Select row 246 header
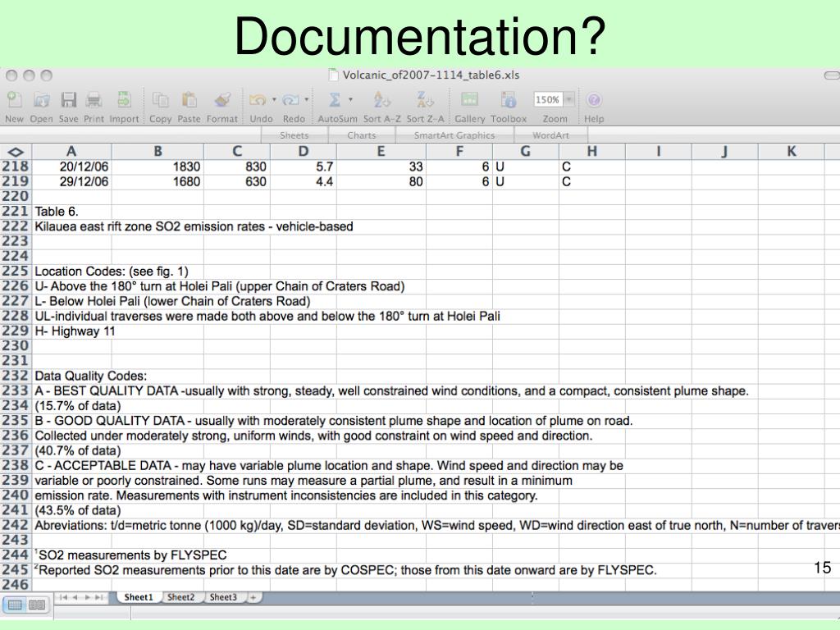Viewport: 840px width, 630px height. [16, 584]
